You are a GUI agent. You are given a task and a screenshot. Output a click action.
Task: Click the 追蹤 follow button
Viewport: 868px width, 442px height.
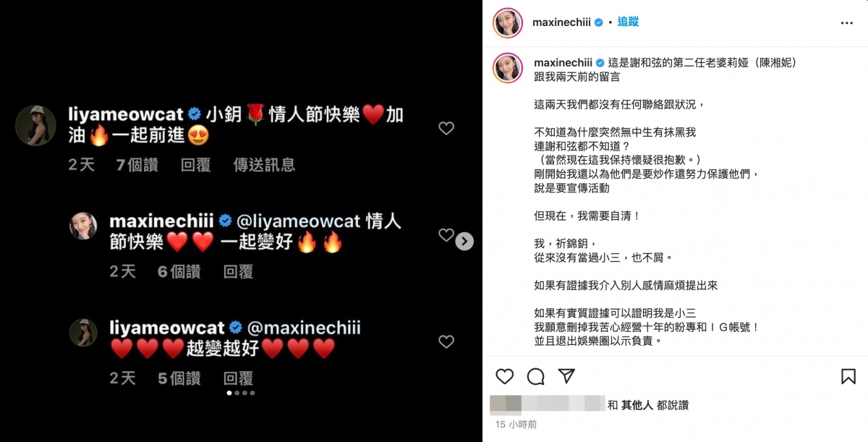coord(628,22)
